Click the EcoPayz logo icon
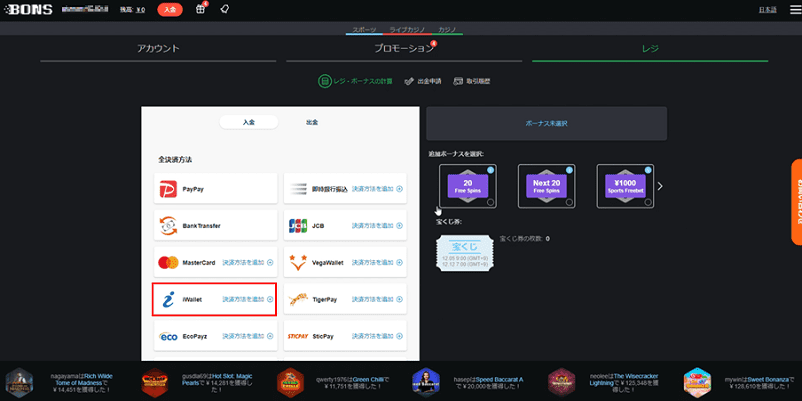 (x=168, y=337)
